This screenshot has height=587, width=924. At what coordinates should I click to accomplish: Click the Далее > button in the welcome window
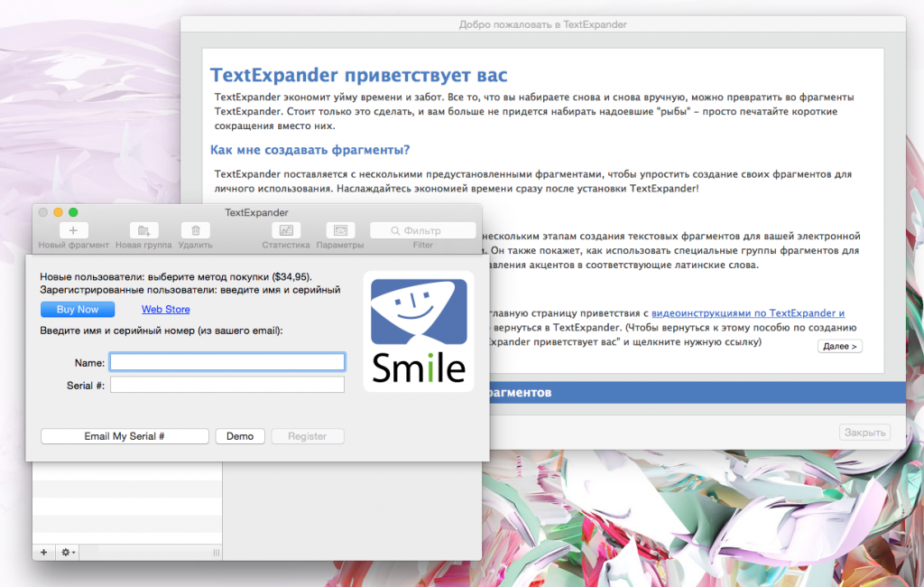click(x=840, y=346)
